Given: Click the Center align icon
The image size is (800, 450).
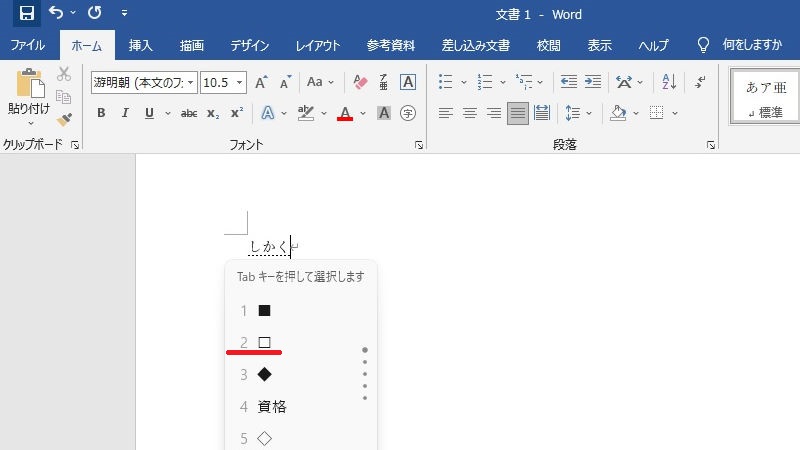Looking at the screenshot, I should (469, 113).
